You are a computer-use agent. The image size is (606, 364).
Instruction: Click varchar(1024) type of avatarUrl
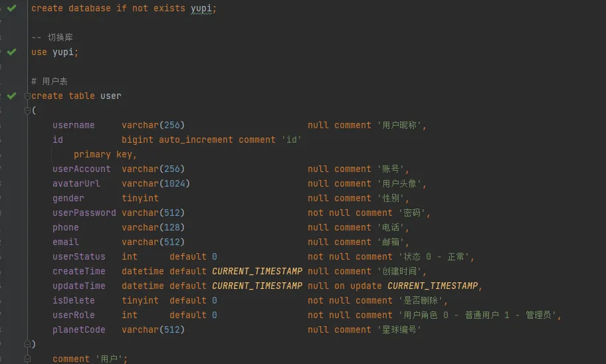pos(155,183)
